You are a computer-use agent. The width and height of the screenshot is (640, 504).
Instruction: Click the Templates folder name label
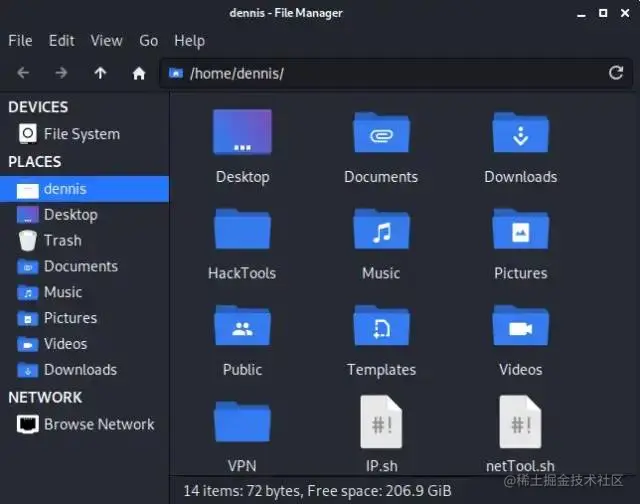pos(381,370)
